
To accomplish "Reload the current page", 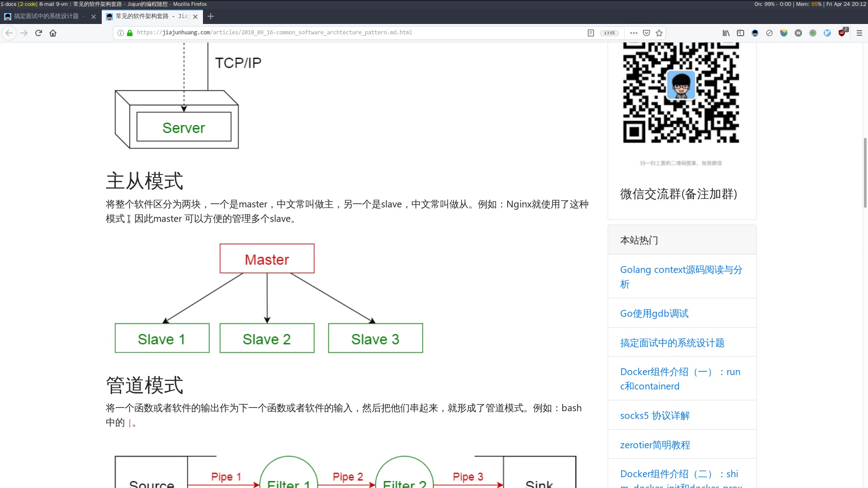I will coord(38,33).
